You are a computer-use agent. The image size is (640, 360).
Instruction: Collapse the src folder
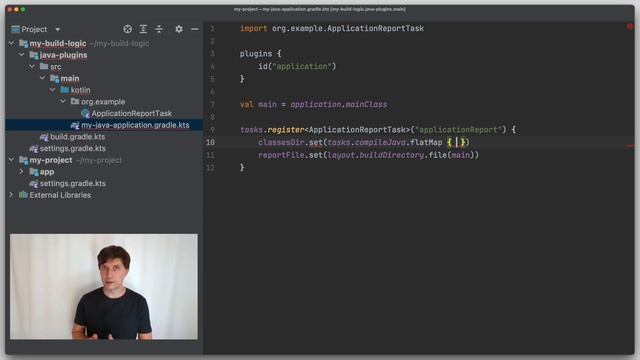32,66
